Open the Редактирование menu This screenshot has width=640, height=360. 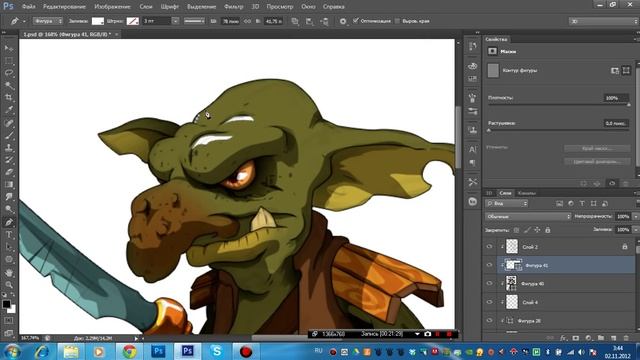64,7
